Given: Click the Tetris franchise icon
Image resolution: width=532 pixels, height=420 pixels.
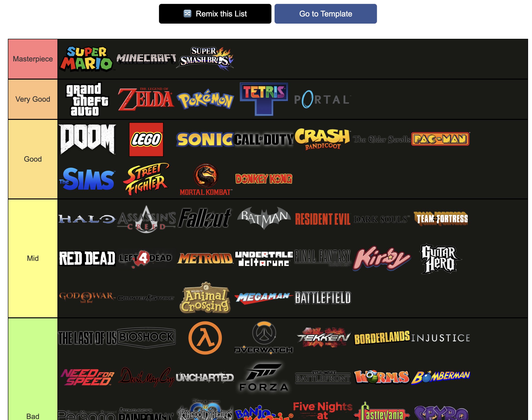Looking at the screenshot, I should pos(263,99).
